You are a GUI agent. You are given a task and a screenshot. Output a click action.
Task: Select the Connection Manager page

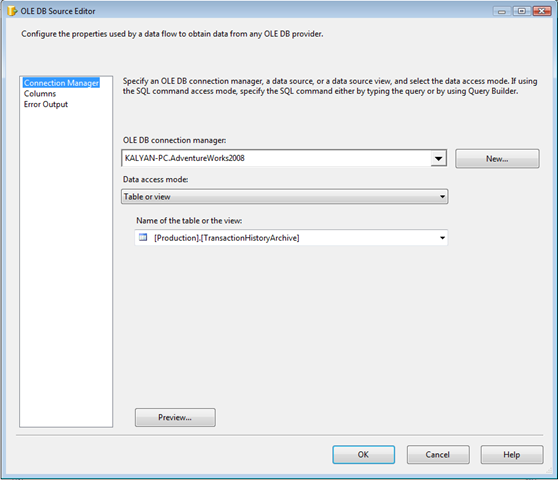click(61, 83)
